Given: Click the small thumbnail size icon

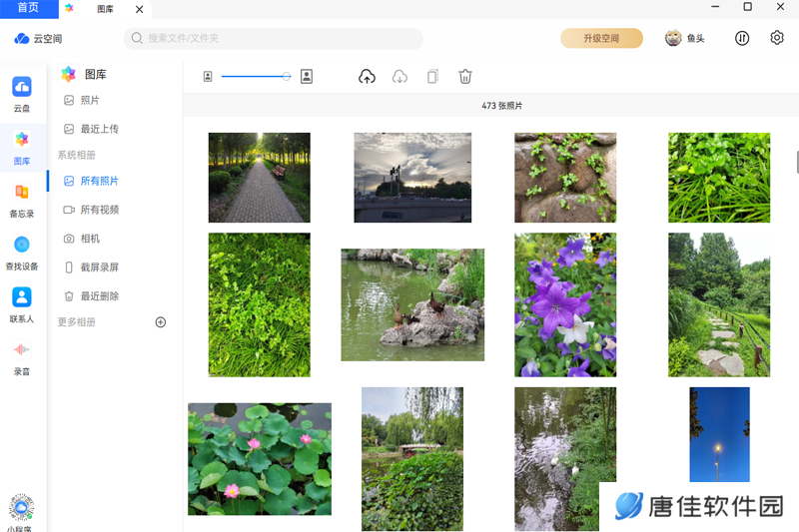Looking at the screenshot, I should click(x=208, y=77).
